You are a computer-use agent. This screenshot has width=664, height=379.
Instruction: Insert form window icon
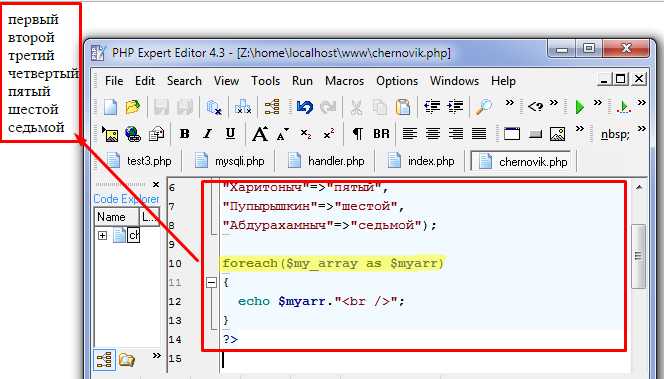coord(512,134)
